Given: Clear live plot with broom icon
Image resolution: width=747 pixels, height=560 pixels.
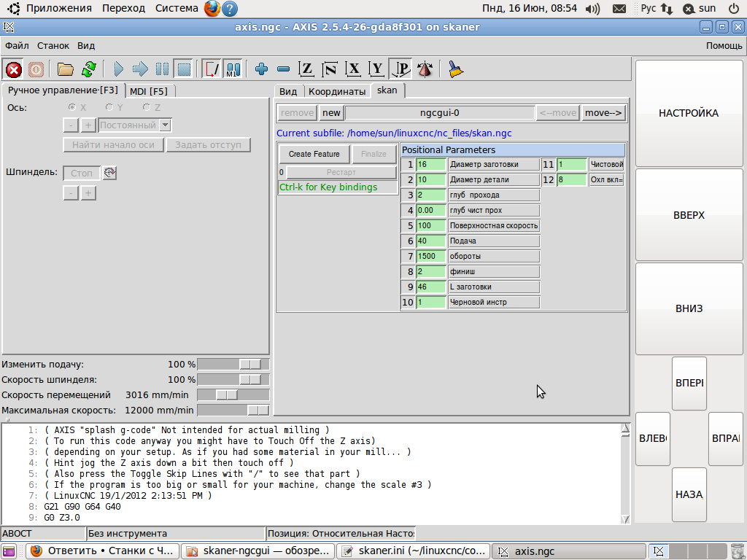Looking at the screenshot, I should coord(456,69).
